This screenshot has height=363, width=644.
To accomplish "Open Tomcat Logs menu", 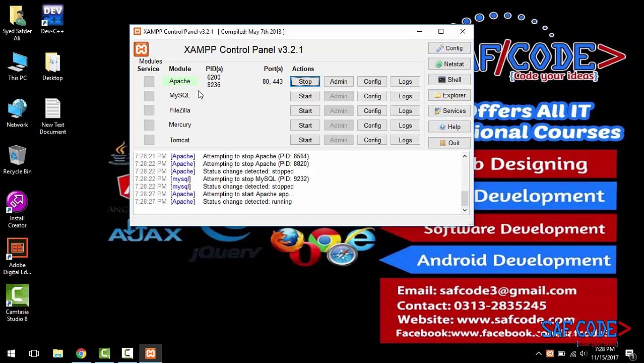I will tap(405, 140).
